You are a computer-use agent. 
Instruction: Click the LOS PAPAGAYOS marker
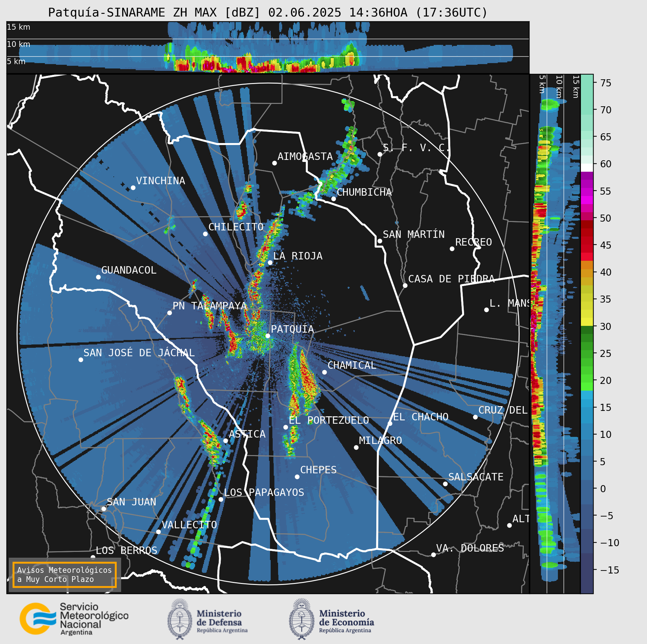[x=221, y=499]
